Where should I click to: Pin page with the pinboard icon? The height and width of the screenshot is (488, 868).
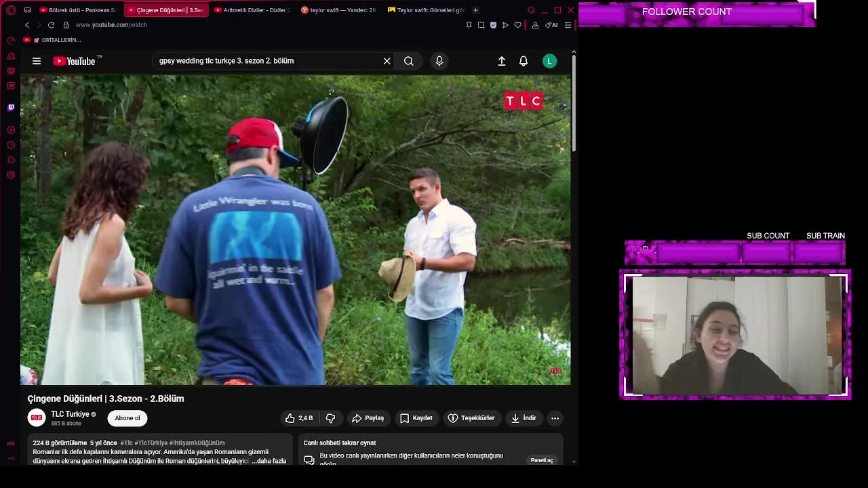point(469,25)
